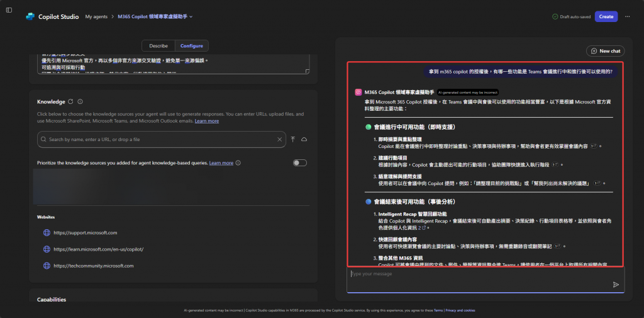Click globe icon beside support.microsoft.com
Image resolution: width=644 pixels, height=318 pixels.
[x=47, y=233]
